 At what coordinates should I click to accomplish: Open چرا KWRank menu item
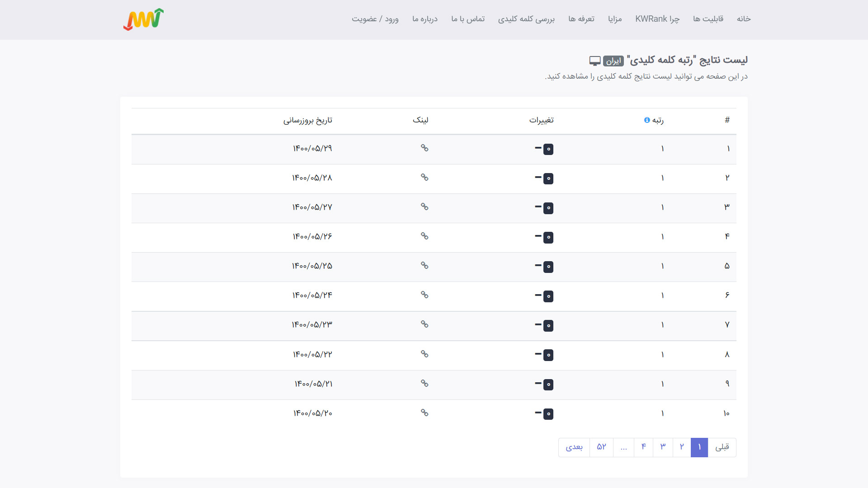click(657, 19)
